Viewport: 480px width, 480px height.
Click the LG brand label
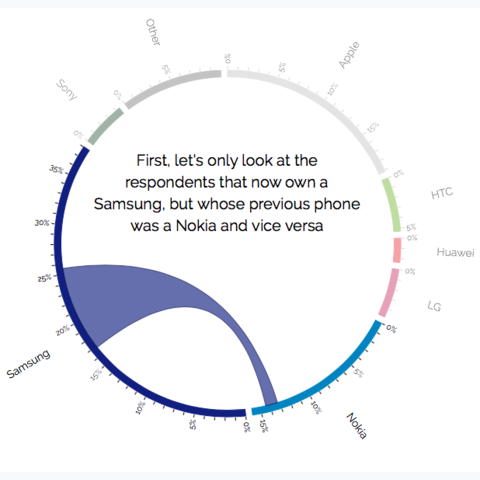pos(434,306)
